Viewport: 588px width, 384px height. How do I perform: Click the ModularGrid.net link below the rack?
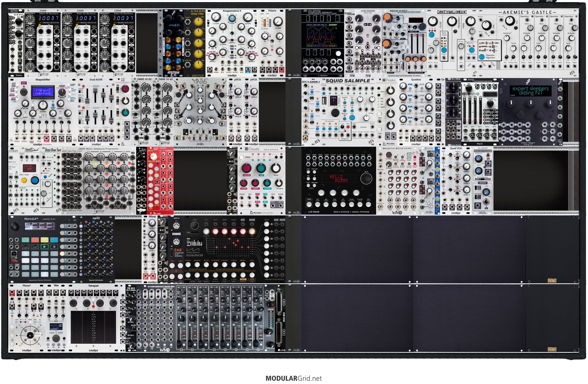[294, 378]
